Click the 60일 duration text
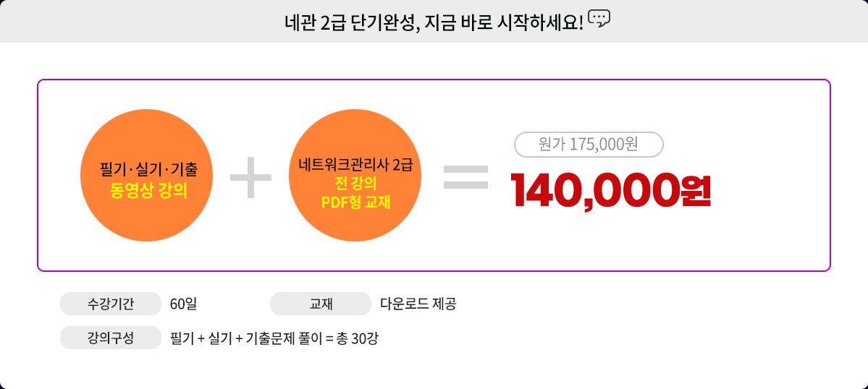This screenshot has height=389, width=868. [183, 304]
